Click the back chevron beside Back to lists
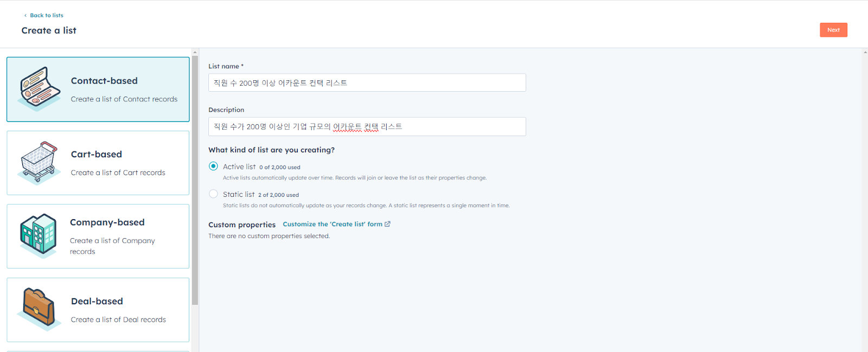The image size is (868, 352). click(x=25, y=16)
